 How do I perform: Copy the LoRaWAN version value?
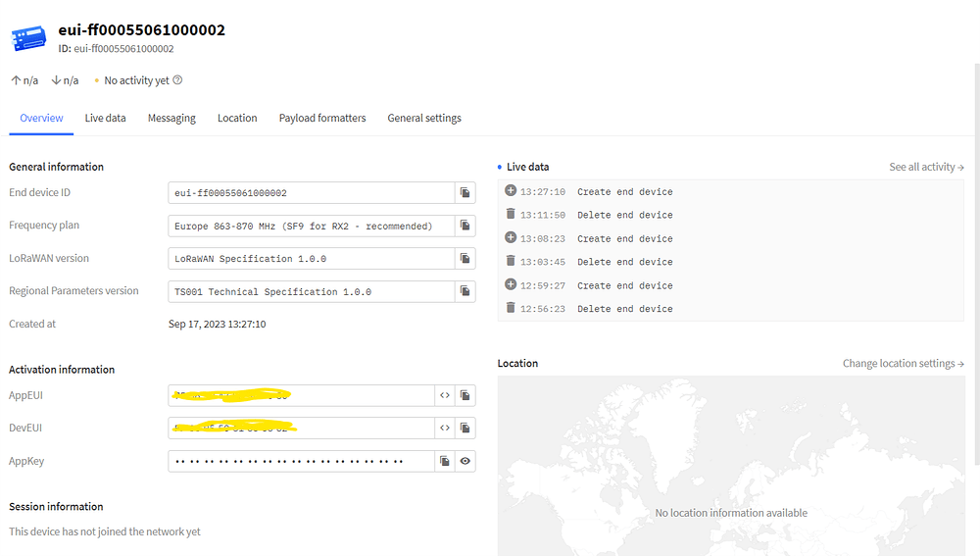click(x=465, y=259)
